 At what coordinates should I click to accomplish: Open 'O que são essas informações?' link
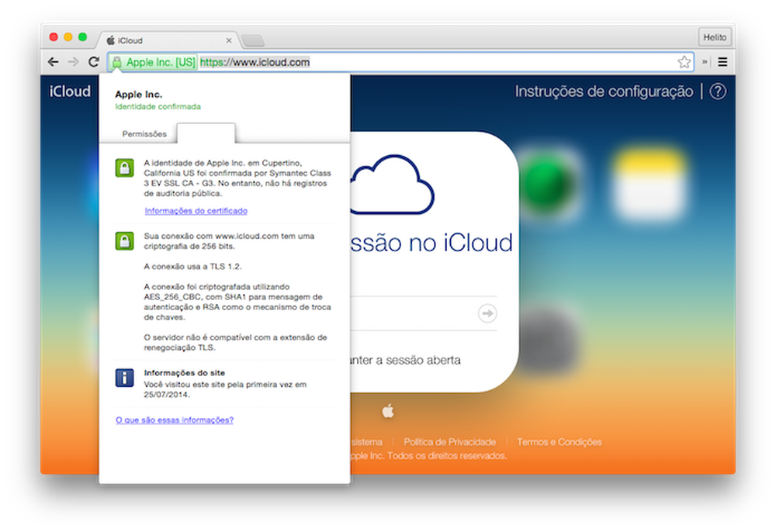tap(174, 420)
